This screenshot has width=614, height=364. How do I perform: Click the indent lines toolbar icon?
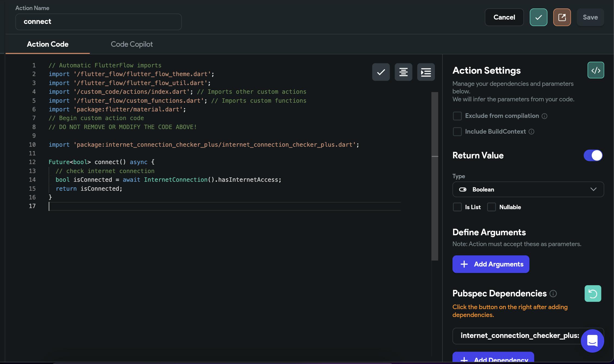pos(426,72)
